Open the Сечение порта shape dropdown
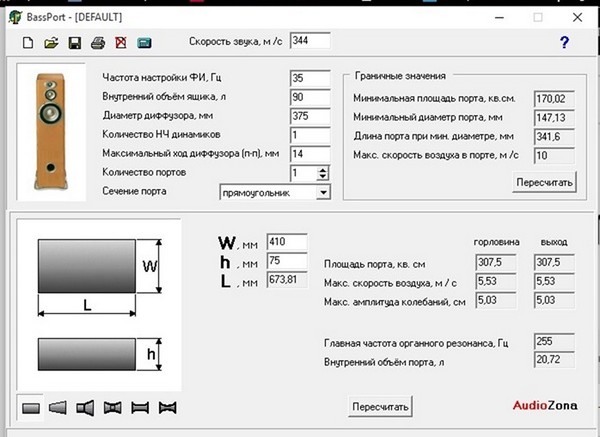The image size is (600, 437). 323,192
